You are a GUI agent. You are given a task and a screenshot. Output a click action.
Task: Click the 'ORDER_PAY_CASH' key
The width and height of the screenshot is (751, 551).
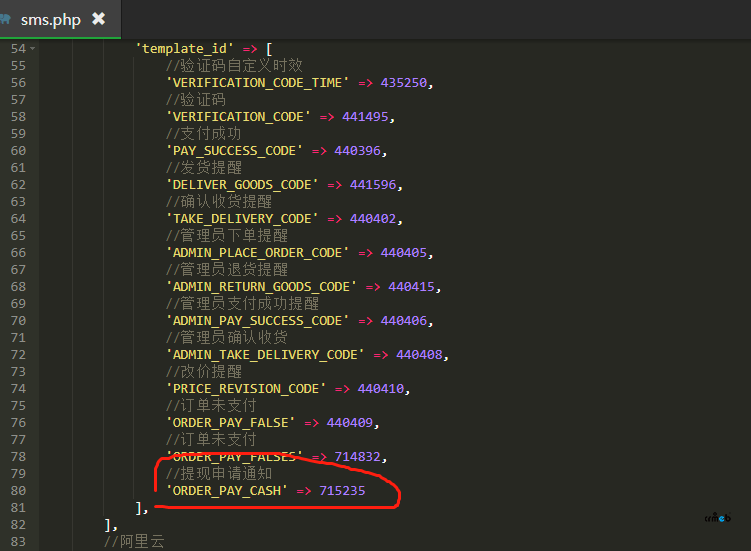(x=227, y=491)
